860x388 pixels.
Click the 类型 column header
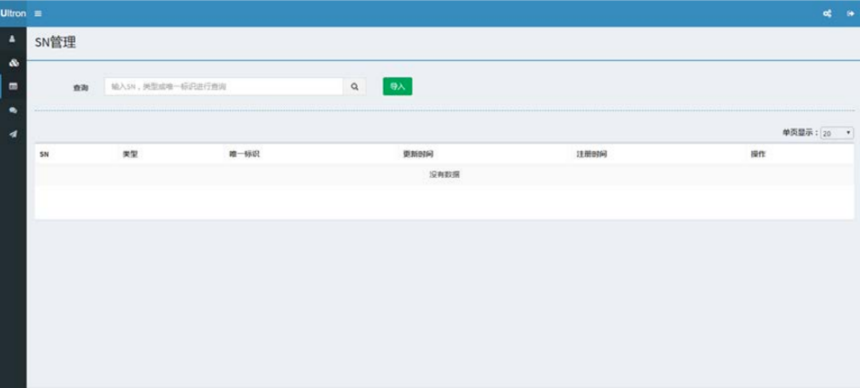click(x=130, y=155)
